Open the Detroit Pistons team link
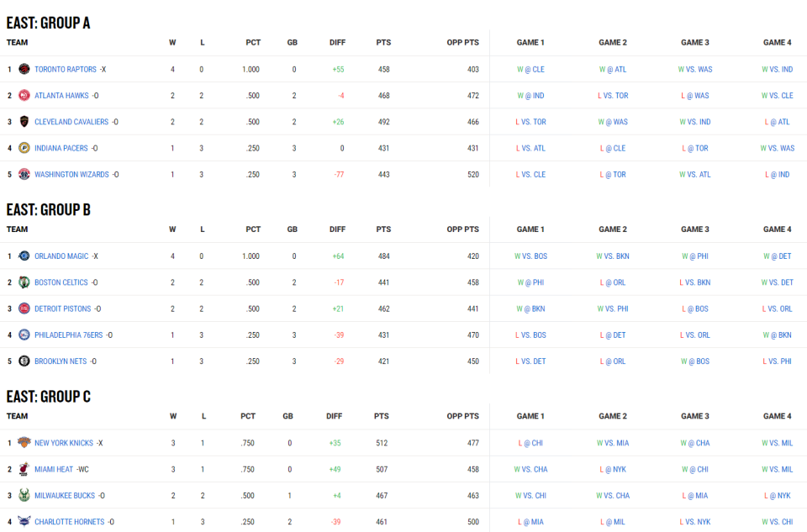This screenshot has width=807, height=532. coord(62,309)
